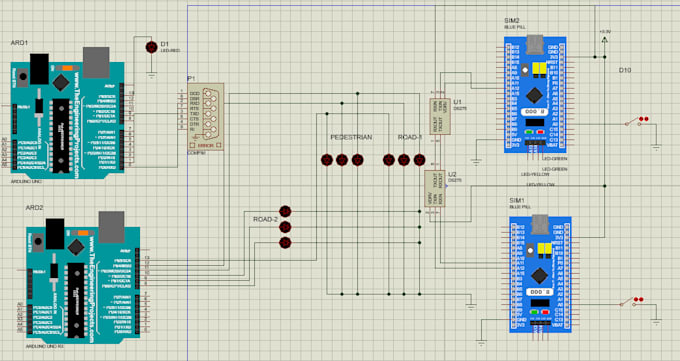Click the USB port on ARD1 board
This screenshot has height=361, width=680.
tap(96, 62)
